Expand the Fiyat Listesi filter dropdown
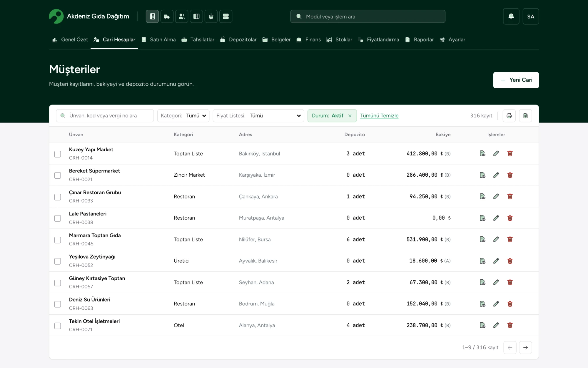Image resolution: width=588 pixels, height=368 pixels. [258, 116]
